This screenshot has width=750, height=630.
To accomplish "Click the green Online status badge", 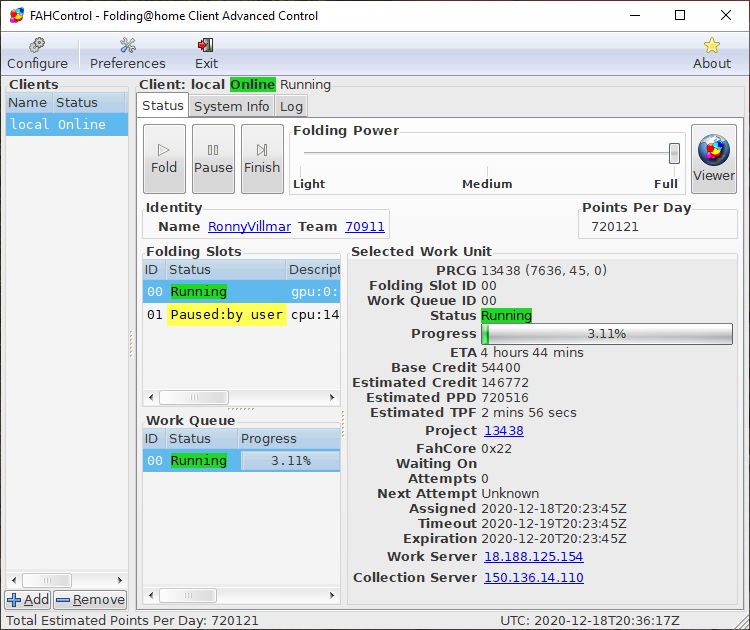I will 253,84.
